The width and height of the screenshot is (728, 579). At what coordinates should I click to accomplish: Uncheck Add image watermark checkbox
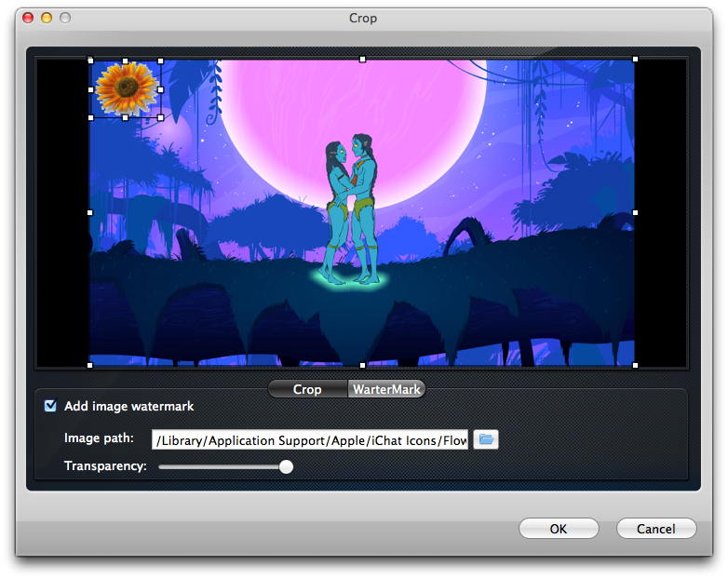tap(50, 406)
